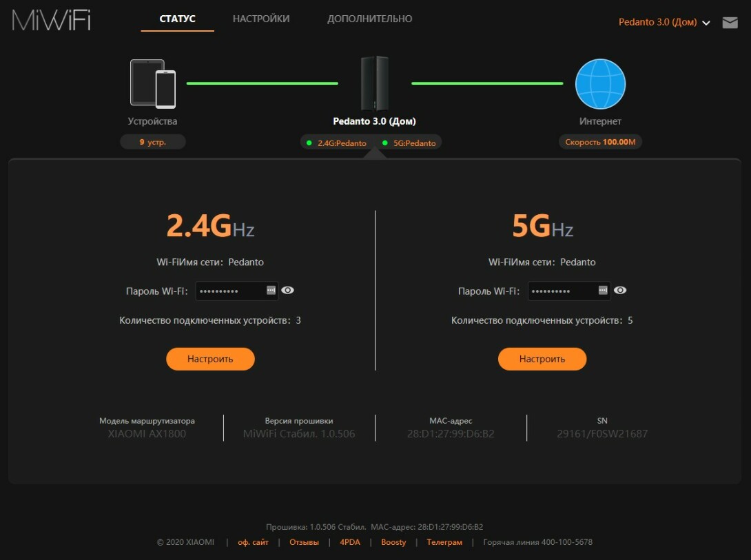The height and width of the screenshot is (560, 751).
Task: Open the Телеграм footer link
Action: (x=444, y=542)
